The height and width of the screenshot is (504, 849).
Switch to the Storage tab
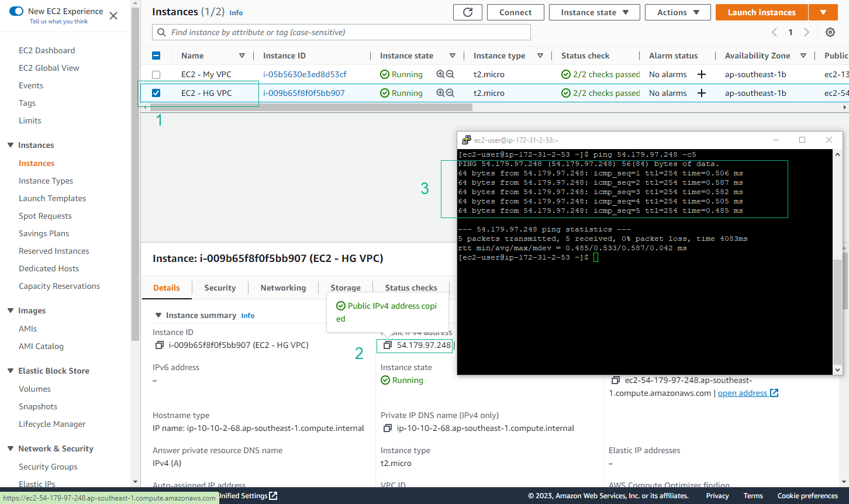pyautogui.click(x=346, y=288)
